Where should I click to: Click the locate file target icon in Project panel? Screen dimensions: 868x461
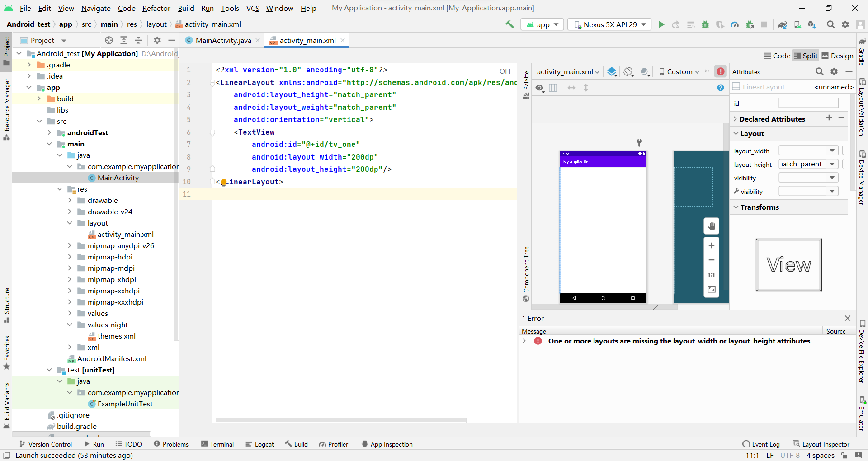coord(109,40)
